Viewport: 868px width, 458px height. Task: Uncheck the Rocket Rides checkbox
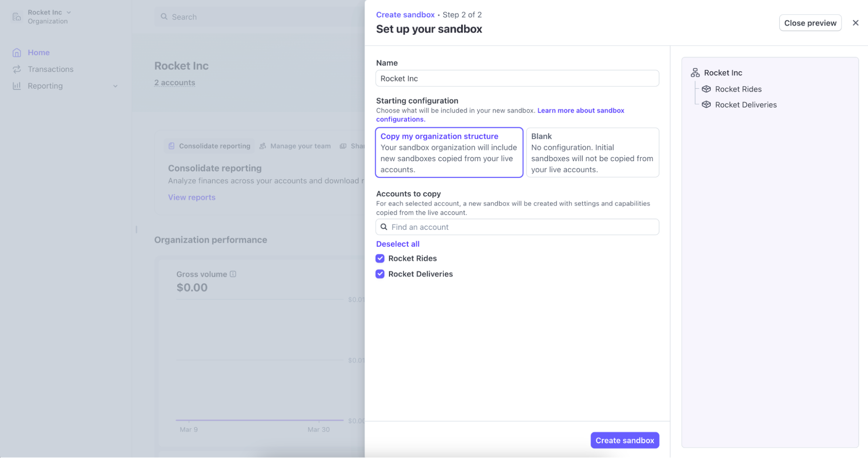pos(380,259)
